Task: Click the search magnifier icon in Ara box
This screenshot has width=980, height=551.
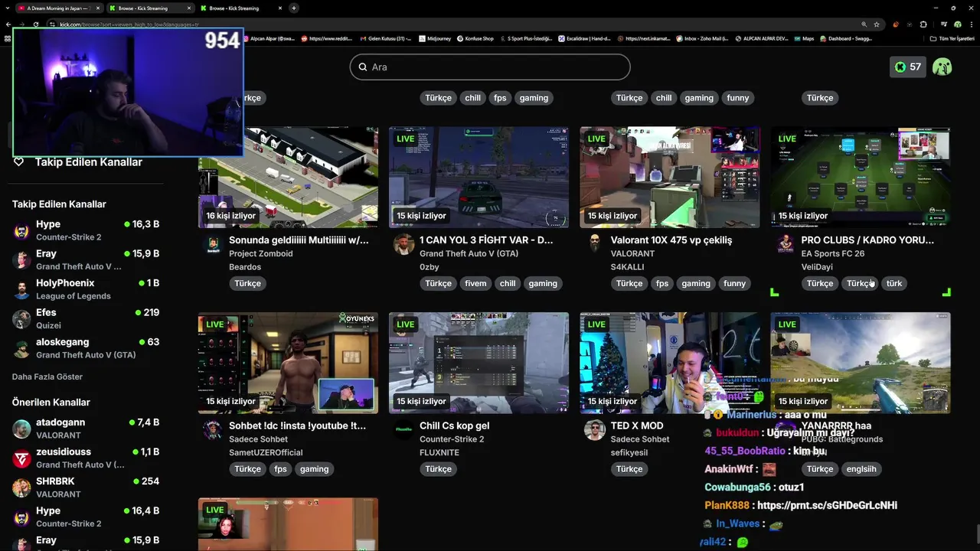Action: [363, 67]
